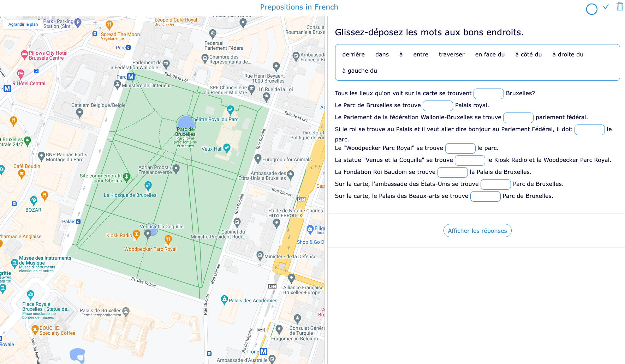625x364 pixels.
Task: Click the Cetelem Belgique/België pin
Action: 80,113
